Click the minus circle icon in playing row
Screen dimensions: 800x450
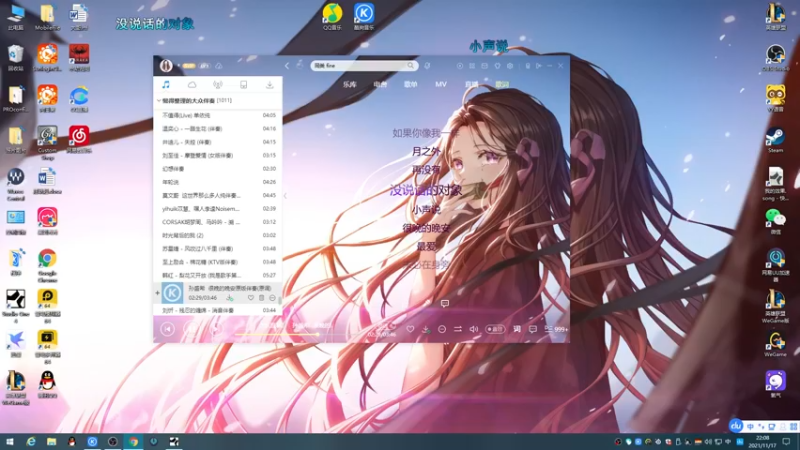point(272,298)
